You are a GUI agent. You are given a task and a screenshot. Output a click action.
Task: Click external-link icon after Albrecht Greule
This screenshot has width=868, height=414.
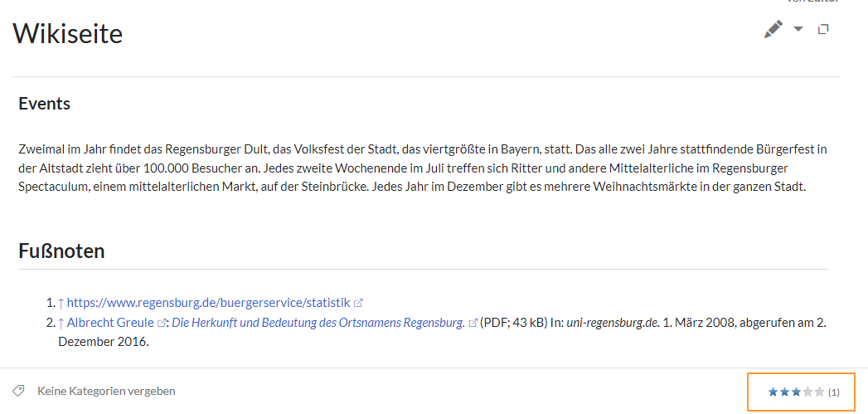click(x=162, y=323)
